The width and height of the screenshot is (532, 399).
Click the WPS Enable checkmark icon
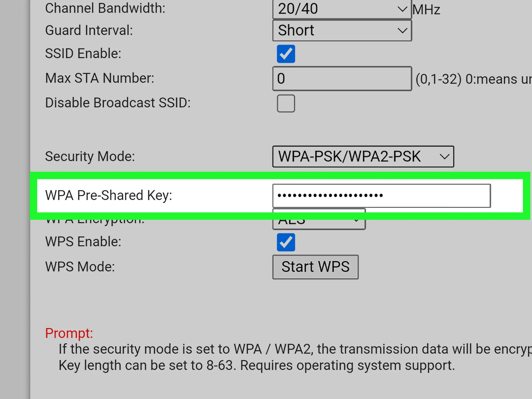[286, 242]
